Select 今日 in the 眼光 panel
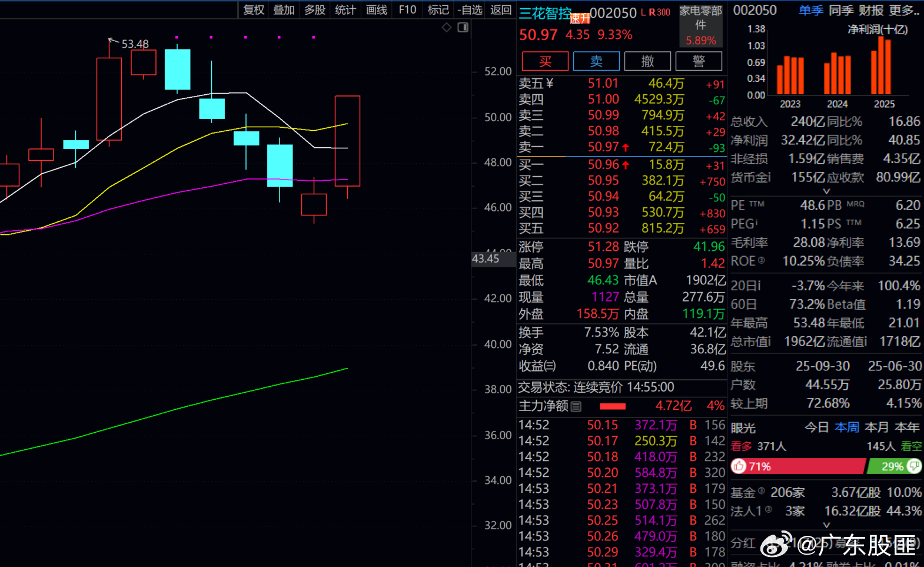 point(817,427)
